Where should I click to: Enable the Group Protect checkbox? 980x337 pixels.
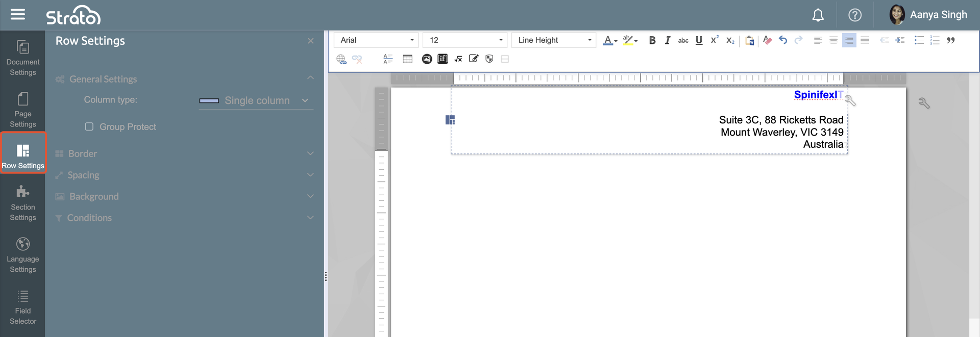point(89,126)
